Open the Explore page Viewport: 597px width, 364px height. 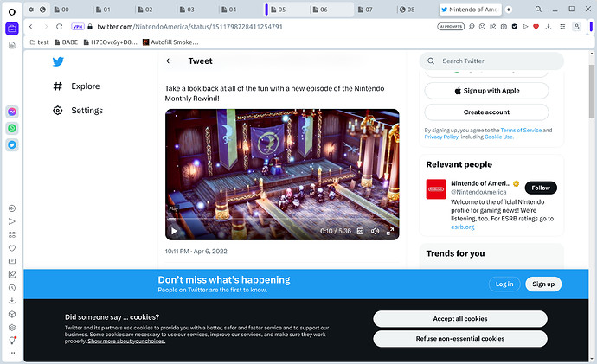coord(85,86)
